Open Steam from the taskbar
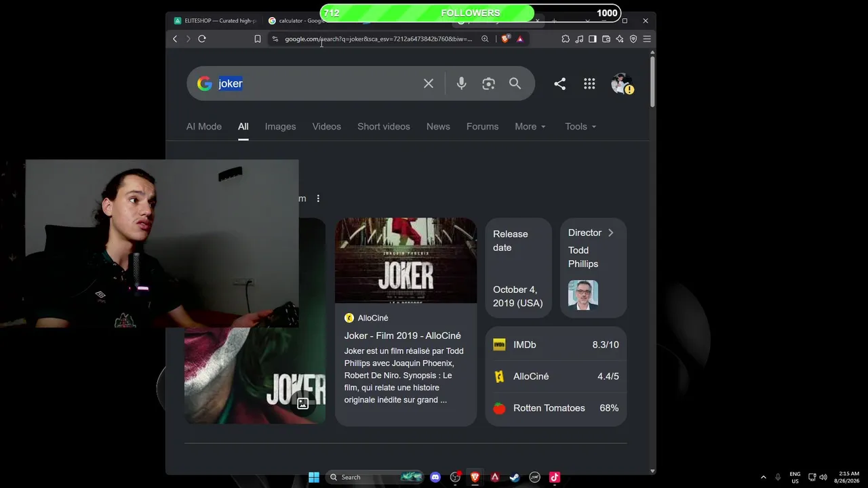The height and width of the screenshot is (488, 868). [515, 477]
